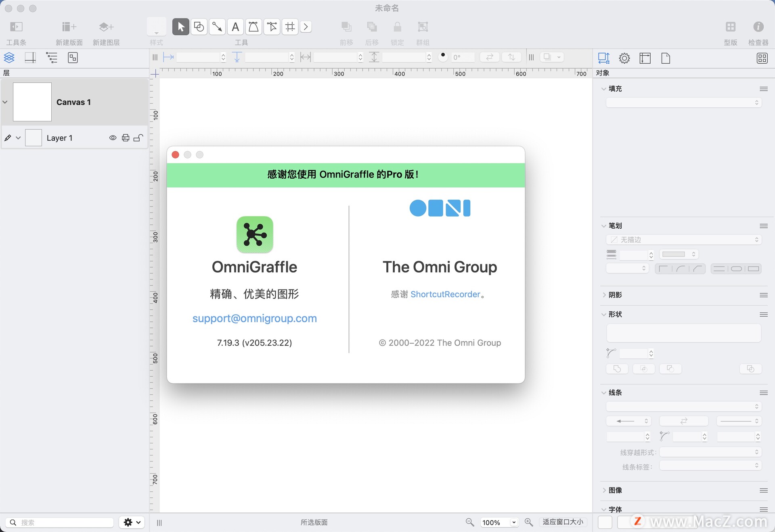Open the 无描边 stroke type dropdown
Screen dimensions: 775x532
[x=683, y=240]
